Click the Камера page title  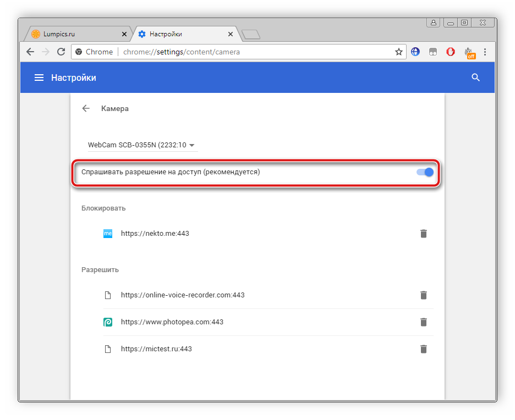[115, 109]
